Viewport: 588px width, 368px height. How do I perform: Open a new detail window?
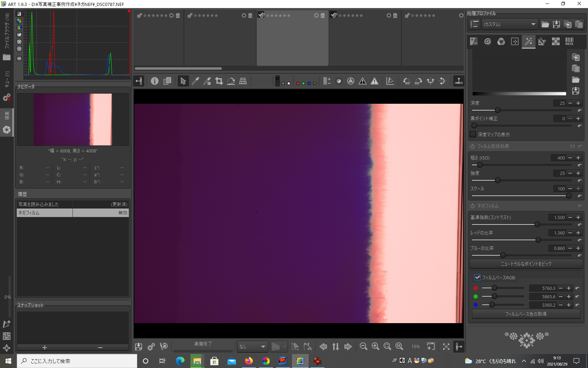431,347
